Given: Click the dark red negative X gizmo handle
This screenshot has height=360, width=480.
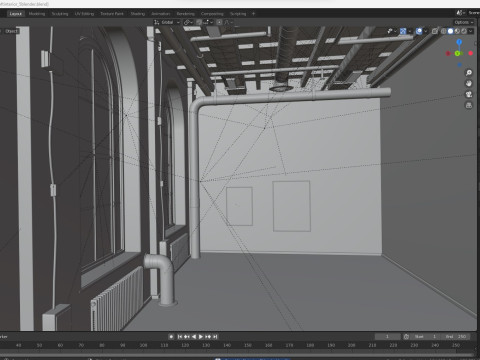Looking at the screenshot, I should point(448,53).
